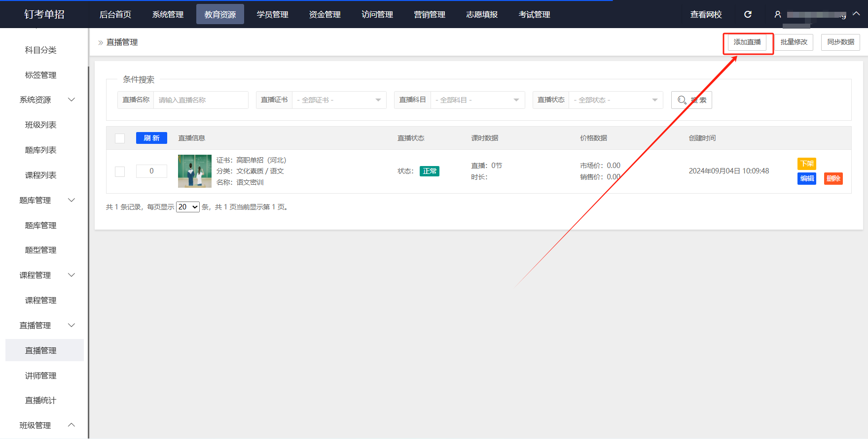Open the 直播状态 dropdown
The height and width of the screenshot is (439, 868).
[615, 100]
